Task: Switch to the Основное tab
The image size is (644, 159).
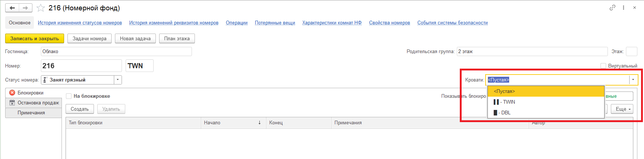Action: (20, 23)
